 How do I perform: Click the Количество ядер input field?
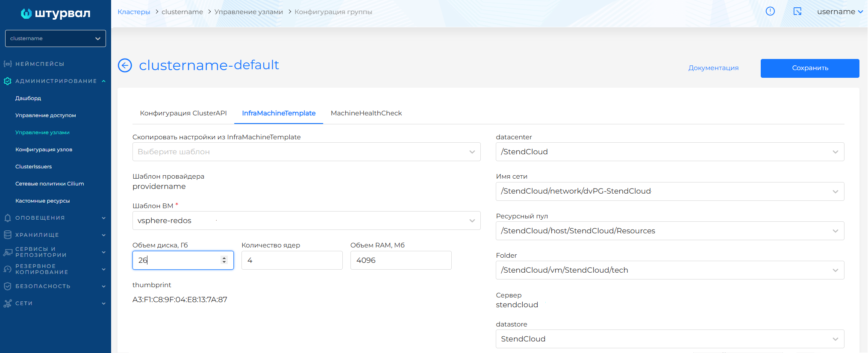point(292,260)
